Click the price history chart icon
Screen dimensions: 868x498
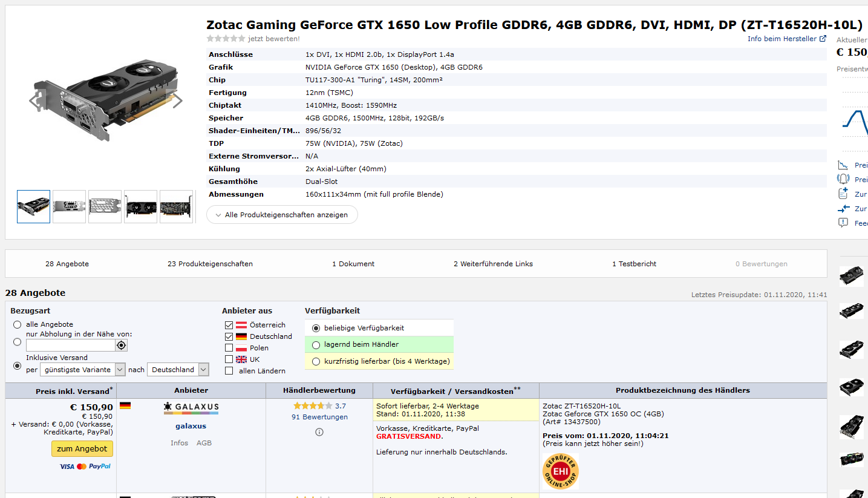843,165
